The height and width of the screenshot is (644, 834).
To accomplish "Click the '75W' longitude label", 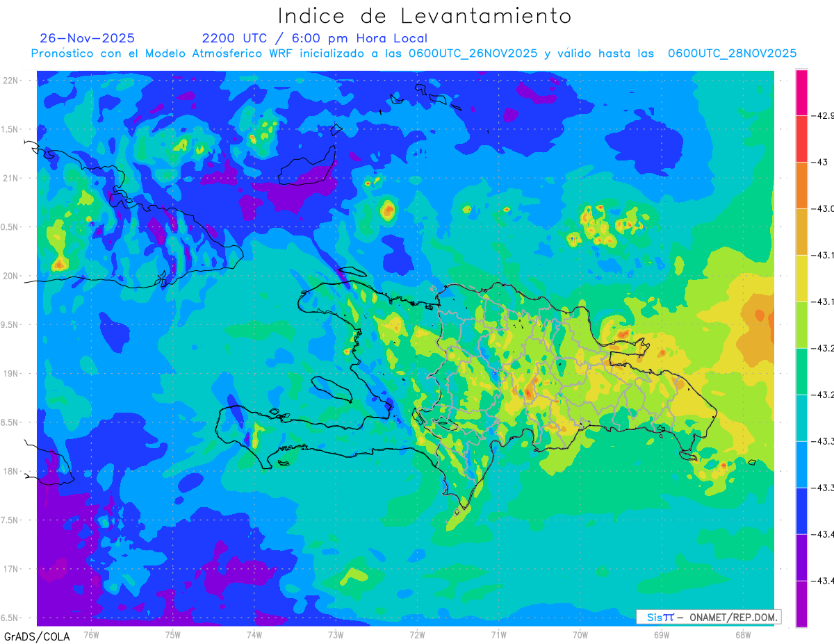I will 173,634.
